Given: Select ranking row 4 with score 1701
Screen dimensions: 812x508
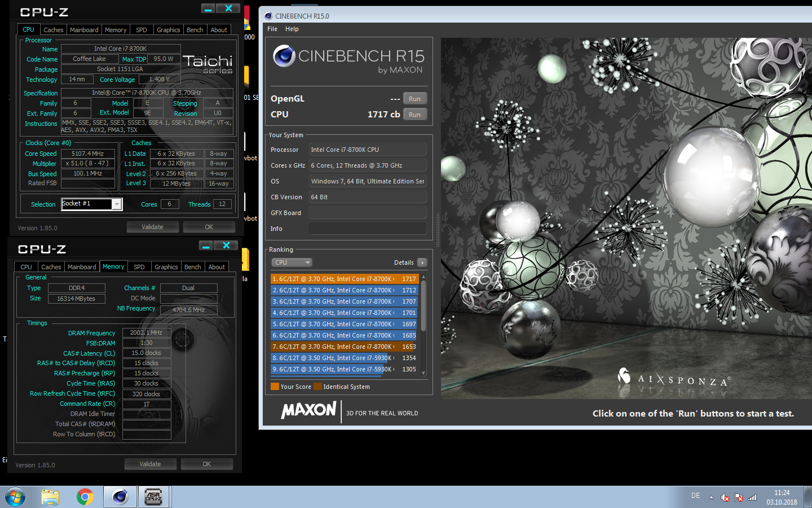Looking at the screenshot, I should [x=344, y=313].
